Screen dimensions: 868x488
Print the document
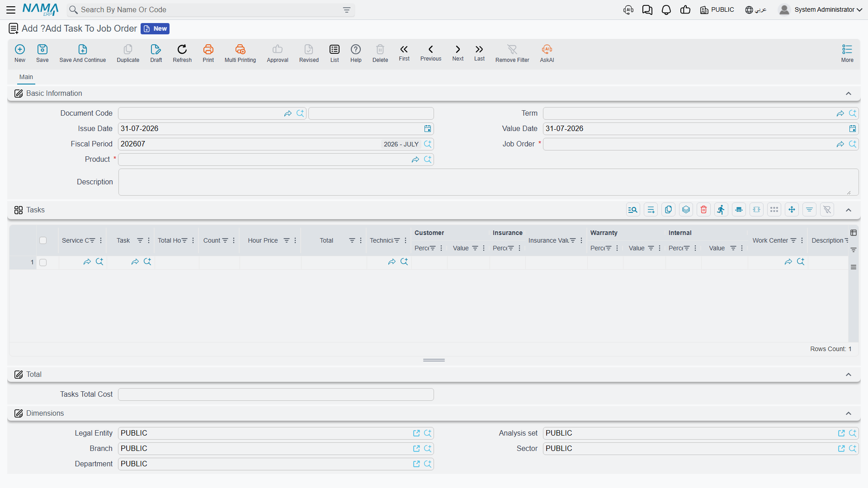208,53
